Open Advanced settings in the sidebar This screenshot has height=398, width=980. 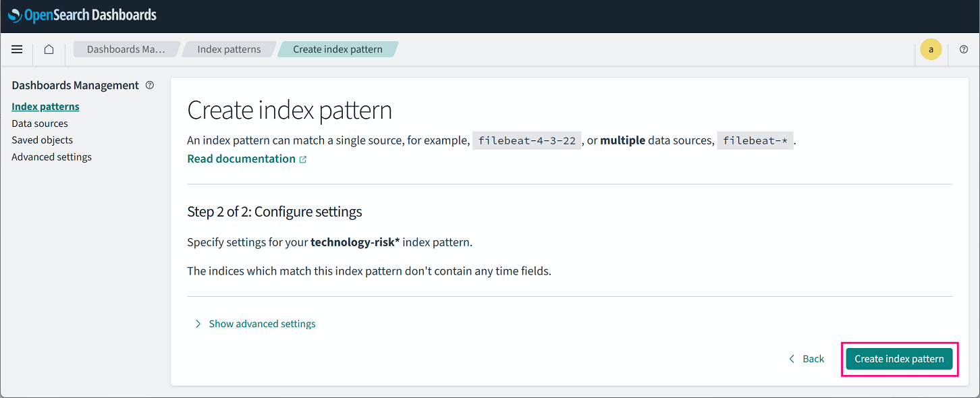pos(51,157)
